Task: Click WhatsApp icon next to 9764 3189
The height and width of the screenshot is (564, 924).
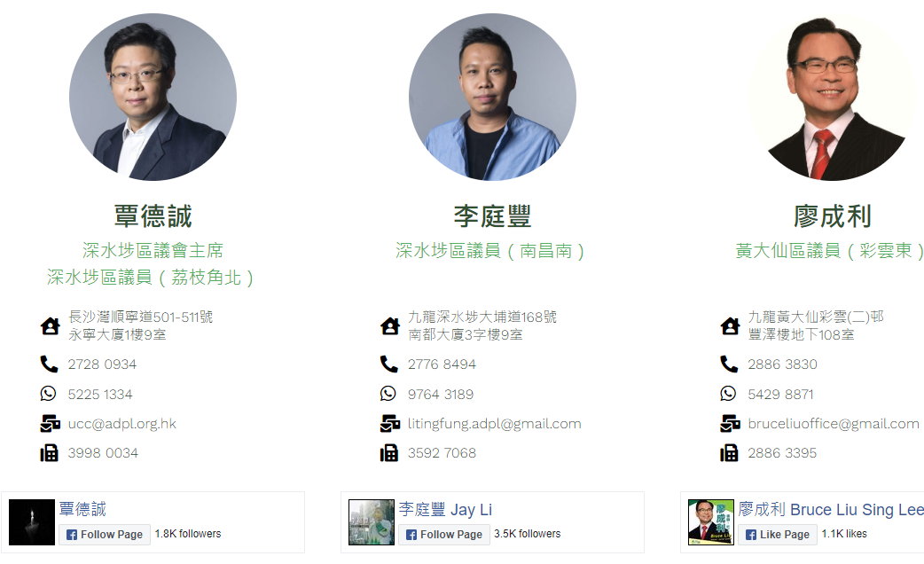Action: point(388,394)
